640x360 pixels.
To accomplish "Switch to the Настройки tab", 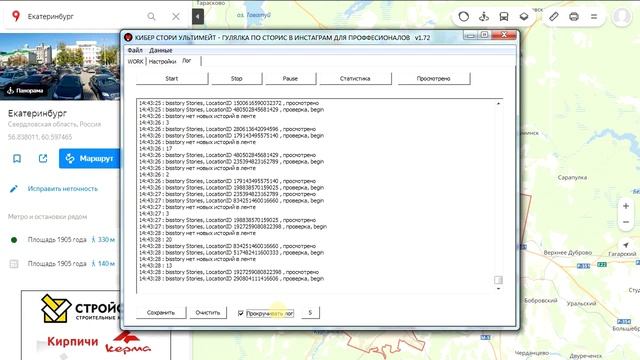I will pos(162,61).
